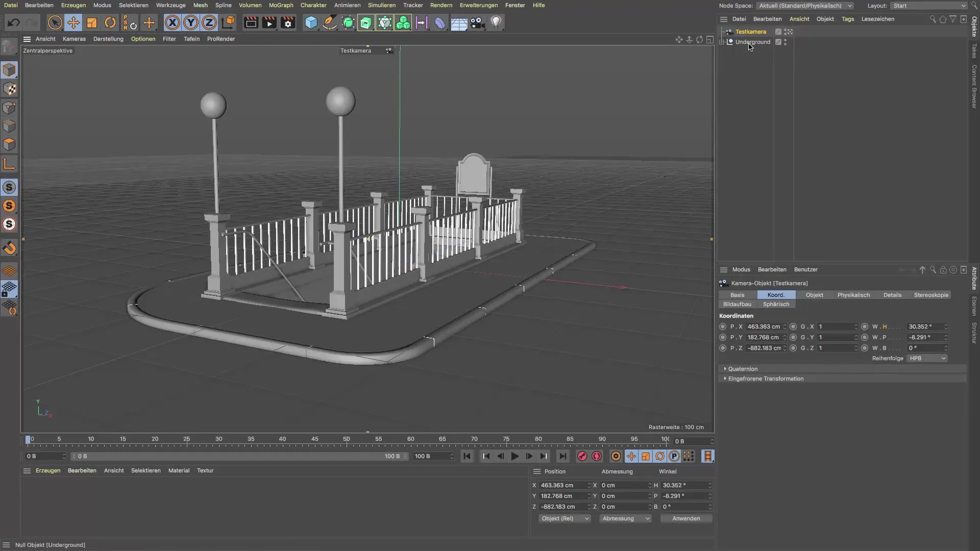This screenshot has height=551, width=980.
Task: Toggle Enable Axis mode
Action: [9, 164]
